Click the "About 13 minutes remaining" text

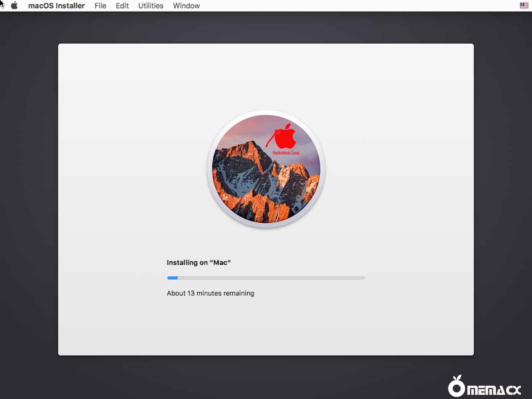click(x=210, y=293)
